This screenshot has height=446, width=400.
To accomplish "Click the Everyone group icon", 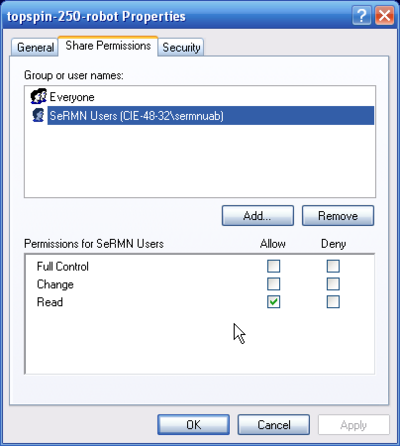I will (x=39, y=96).
